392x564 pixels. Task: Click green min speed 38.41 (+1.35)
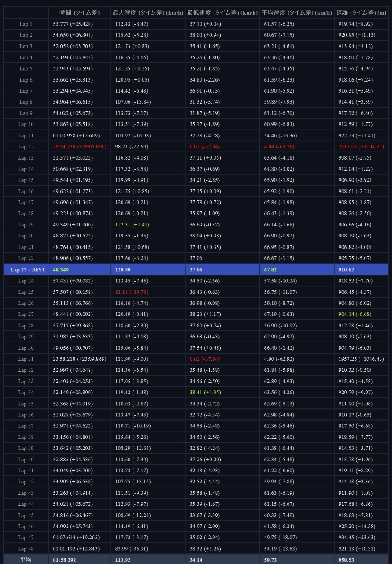pos(204,393)
